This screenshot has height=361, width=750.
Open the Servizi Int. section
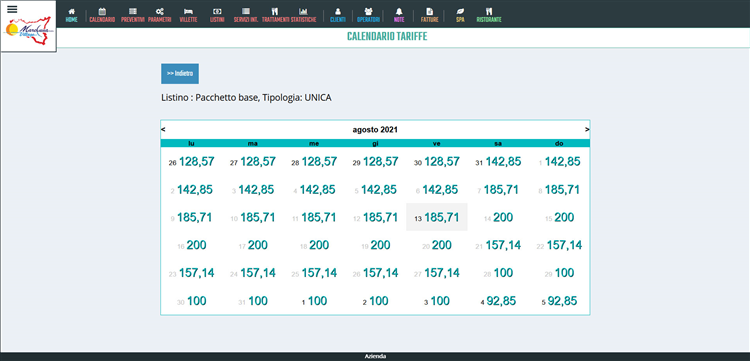(x=246, y=15)
